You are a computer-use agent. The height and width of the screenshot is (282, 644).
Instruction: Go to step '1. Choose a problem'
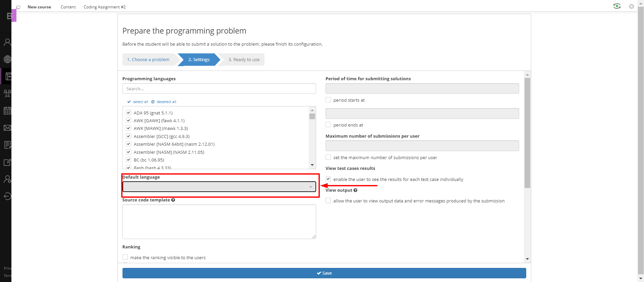(x=148, y=60)
